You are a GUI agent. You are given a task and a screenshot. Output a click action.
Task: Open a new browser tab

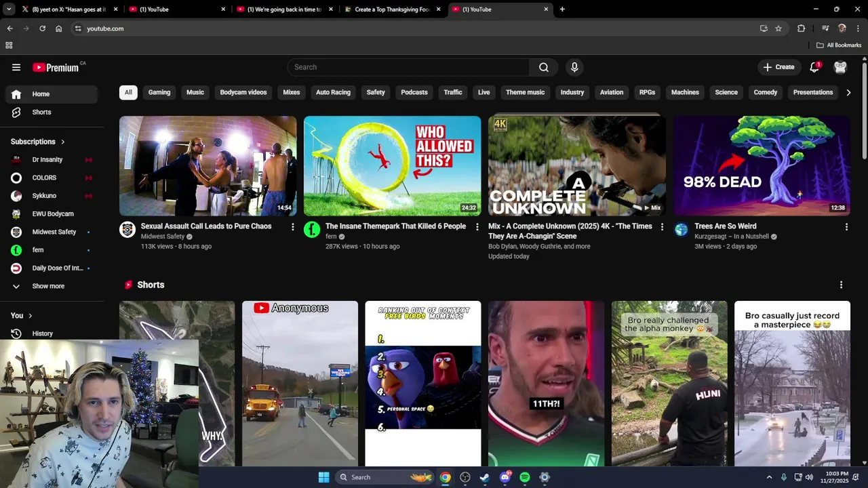click(x=562, y=9)
